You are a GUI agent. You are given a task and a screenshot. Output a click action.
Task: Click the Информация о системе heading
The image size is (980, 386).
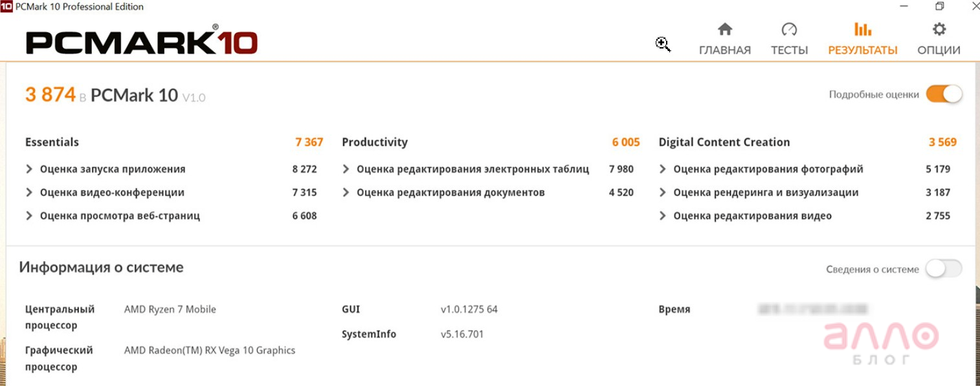click(x=101, y=268)
